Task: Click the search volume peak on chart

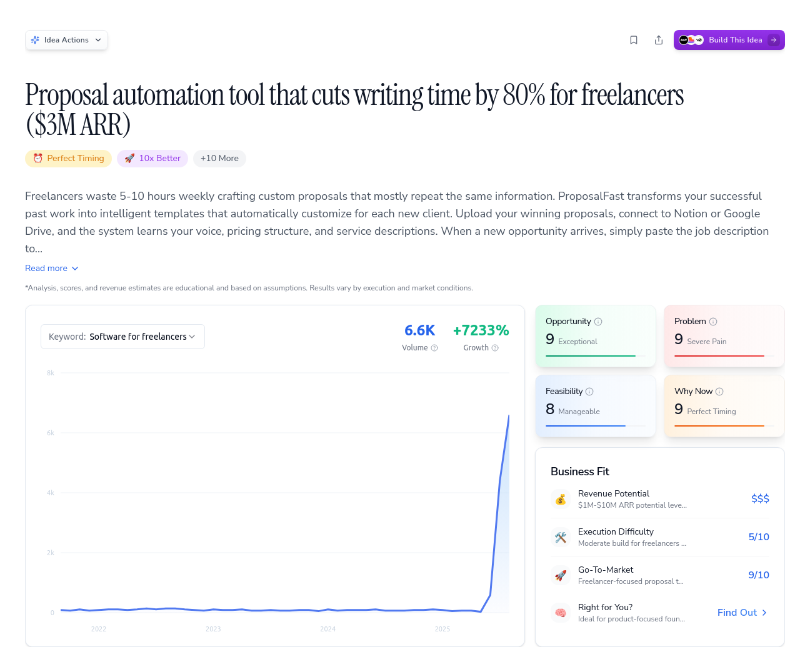Action: coord(509,415)
